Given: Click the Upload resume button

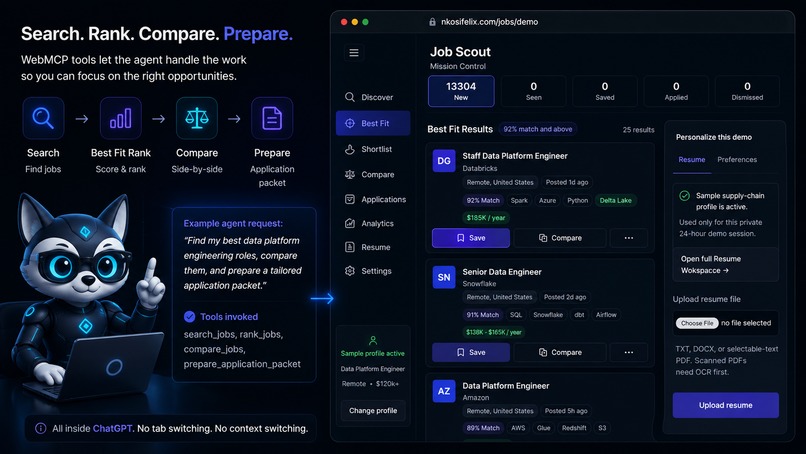Looking at the screenshot, I should [725, 405].
